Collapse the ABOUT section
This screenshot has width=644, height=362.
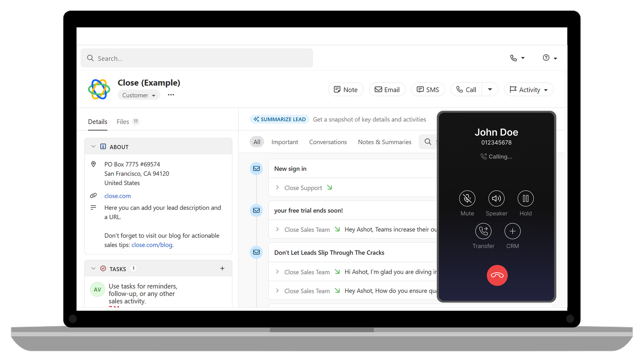tap(93, 147)
